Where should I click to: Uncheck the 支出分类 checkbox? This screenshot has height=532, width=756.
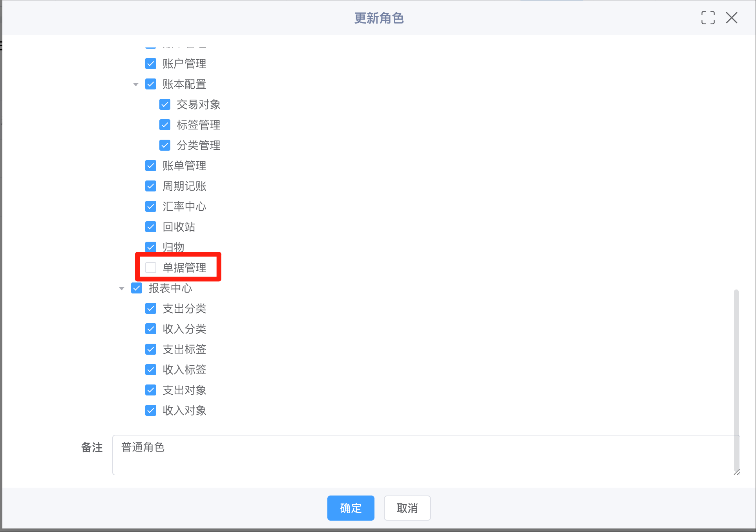pos(151,308)
